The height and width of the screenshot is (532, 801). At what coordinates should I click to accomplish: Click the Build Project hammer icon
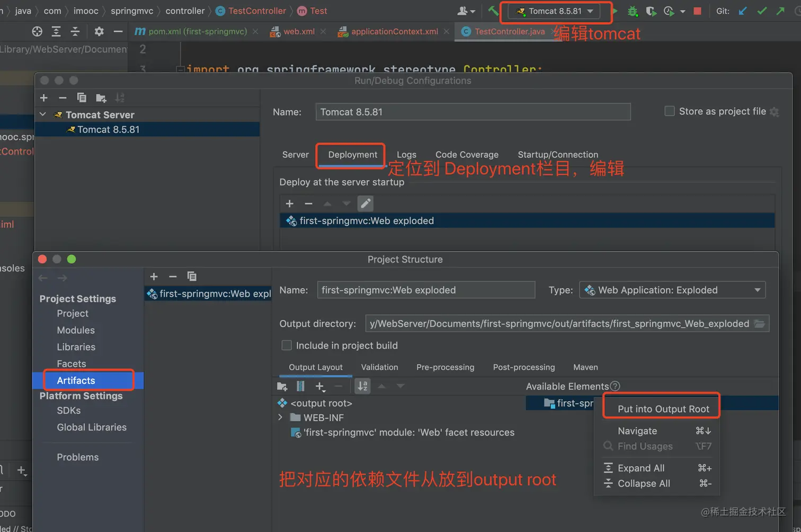click(493, 11)
